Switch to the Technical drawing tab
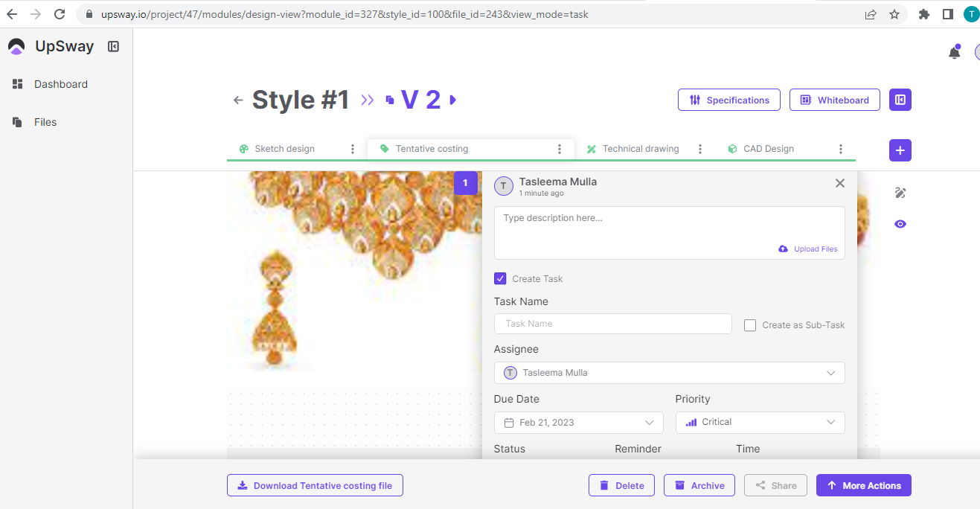Screen dimensions: 980x509 640,149
